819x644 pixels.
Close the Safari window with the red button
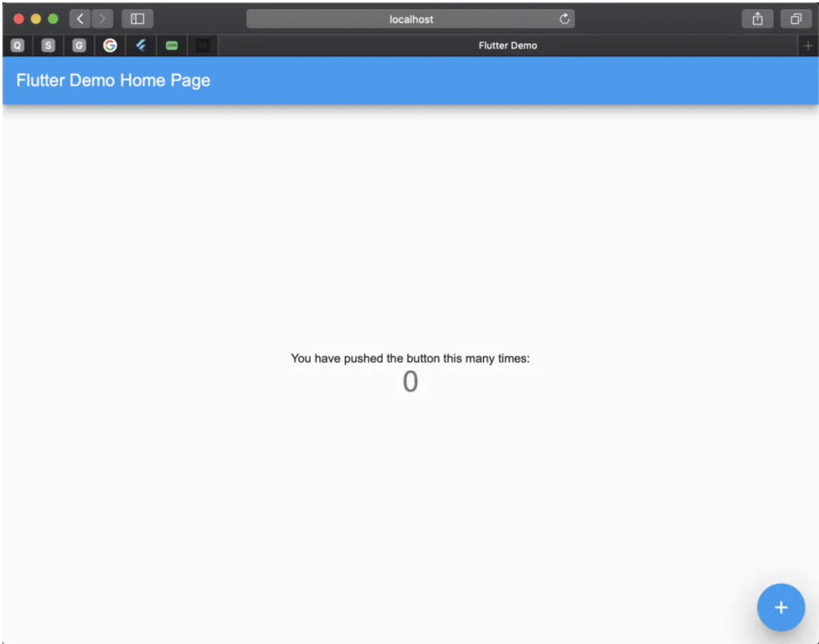[19, 19]
